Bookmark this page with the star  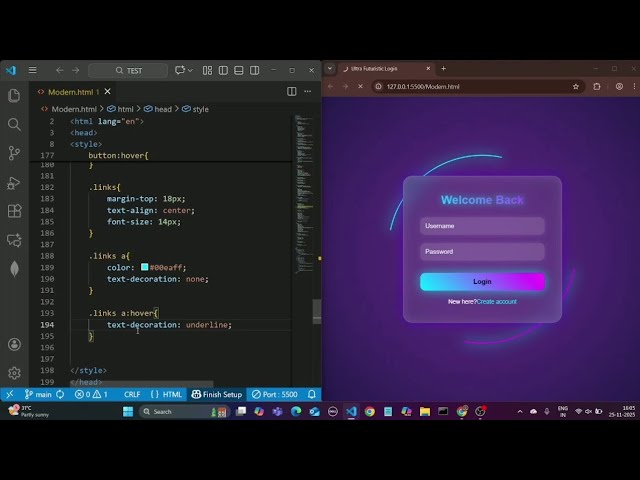point(576,87)
